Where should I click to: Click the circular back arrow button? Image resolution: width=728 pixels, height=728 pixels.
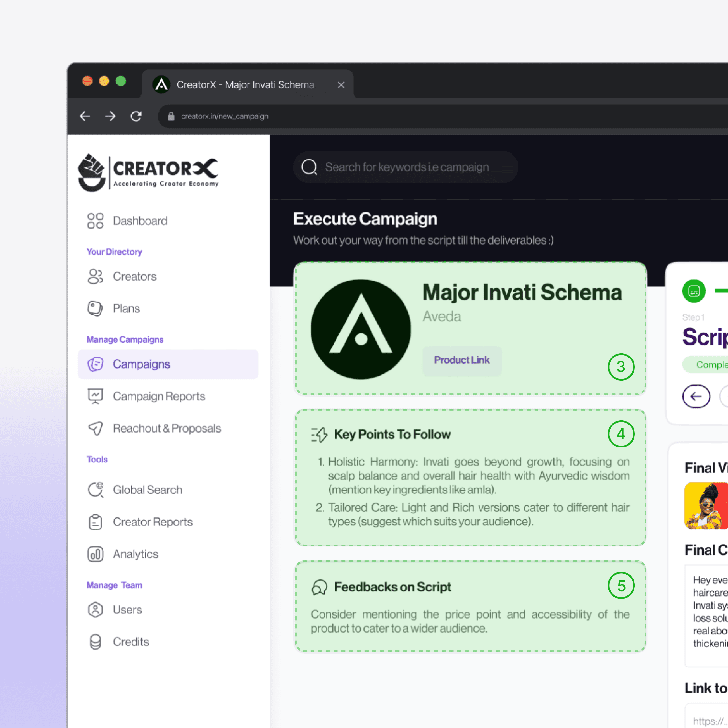[x=696, y=396]
